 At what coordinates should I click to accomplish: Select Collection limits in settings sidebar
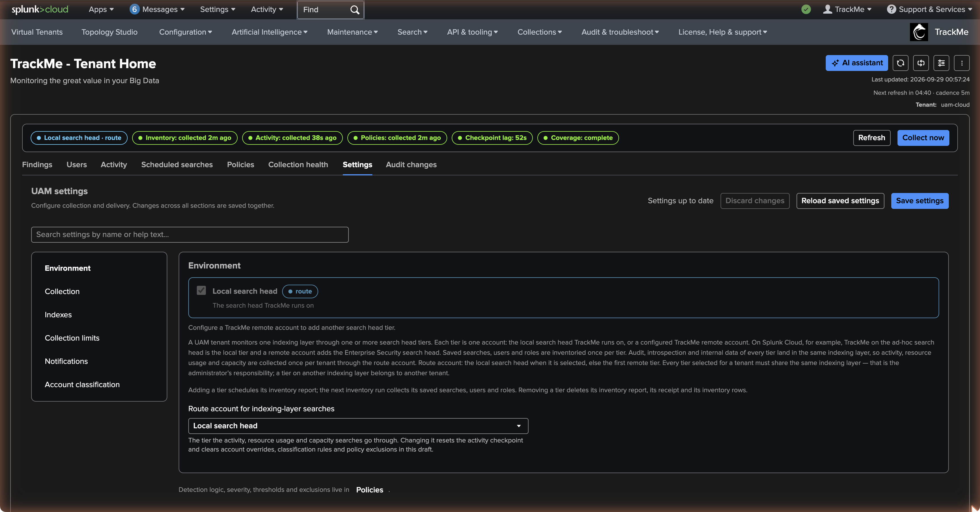pos(72,338)
